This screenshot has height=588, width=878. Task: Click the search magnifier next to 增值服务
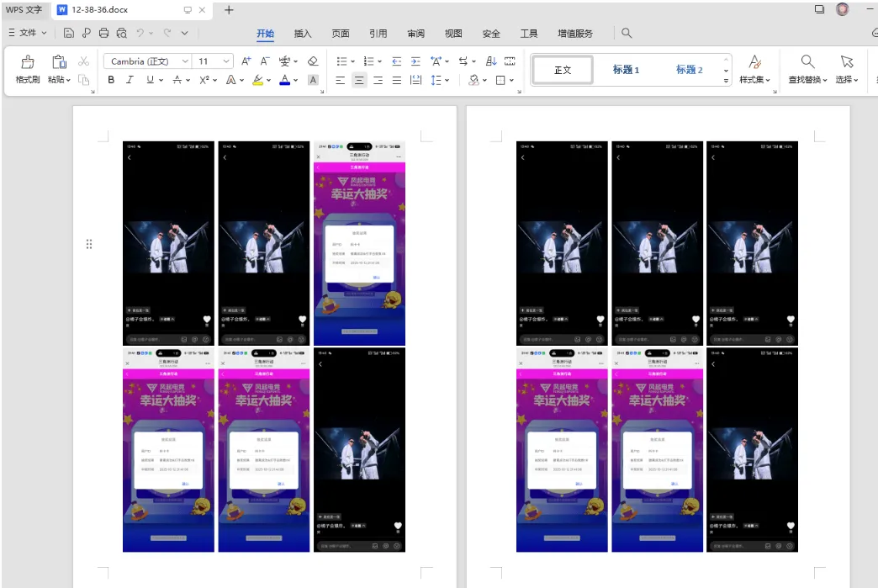pos(627,33)
